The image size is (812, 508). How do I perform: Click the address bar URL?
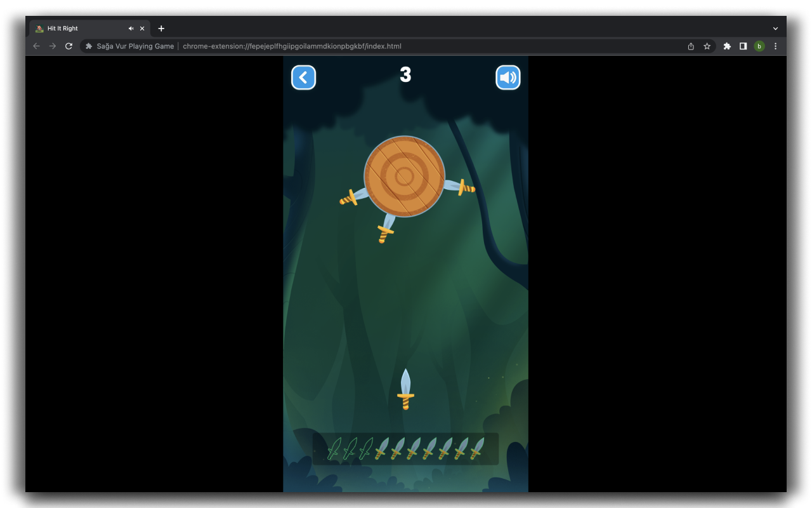(292, 46)
